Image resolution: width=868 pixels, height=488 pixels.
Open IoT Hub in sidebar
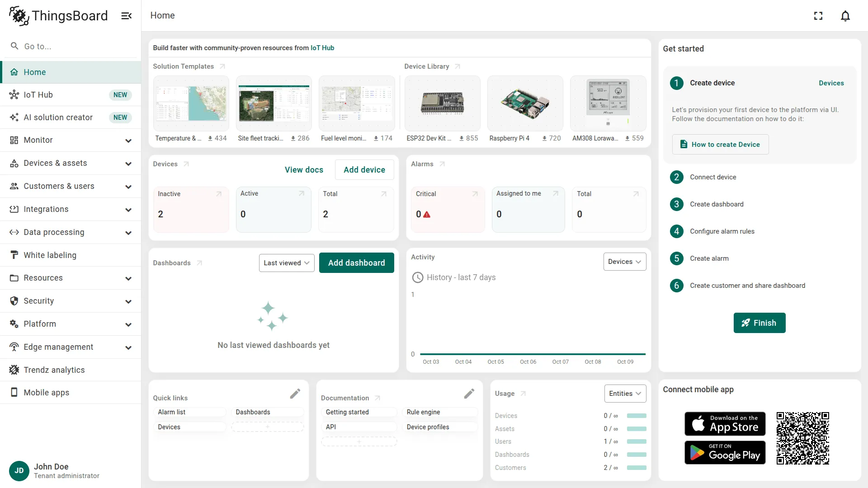(71, 95)
